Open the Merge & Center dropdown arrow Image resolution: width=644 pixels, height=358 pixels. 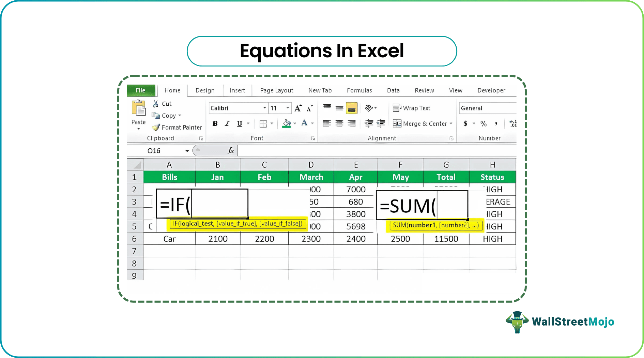451,123
